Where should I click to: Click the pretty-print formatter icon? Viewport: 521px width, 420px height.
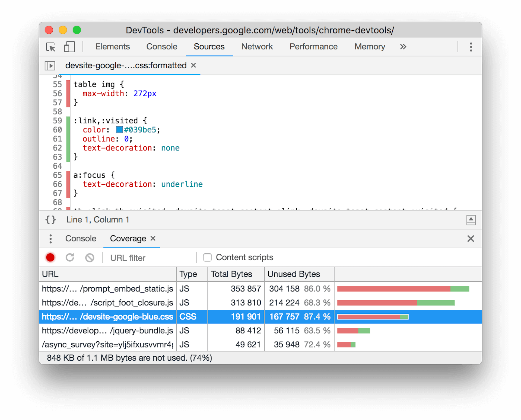(50, 220)
